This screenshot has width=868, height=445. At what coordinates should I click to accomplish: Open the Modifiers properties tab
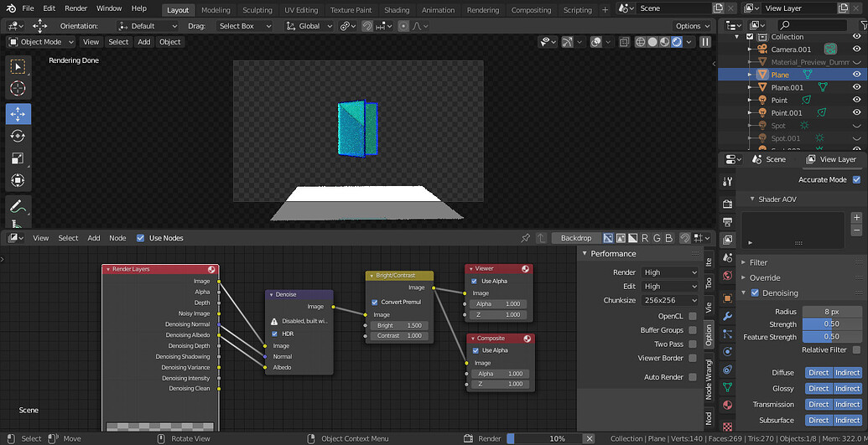pos(727,316)
